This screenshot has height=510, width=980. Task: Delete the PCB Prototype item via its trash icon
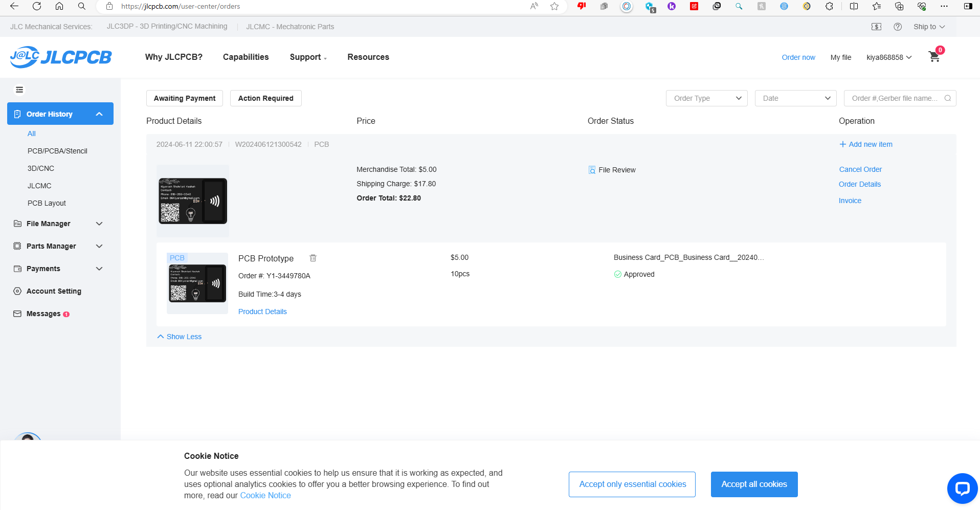tap(313, 258)
